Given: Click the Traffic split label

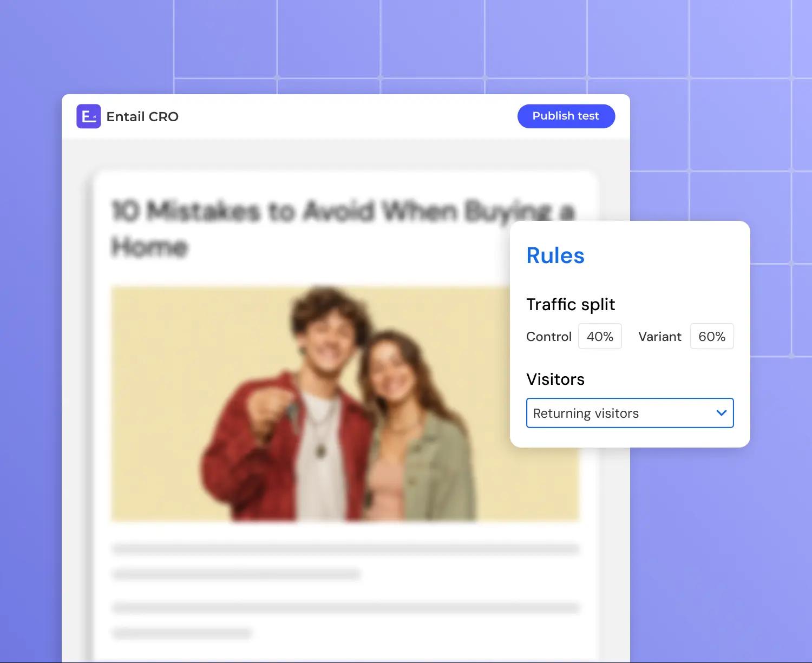Looking at the screenshot, I should coord(570,304).
